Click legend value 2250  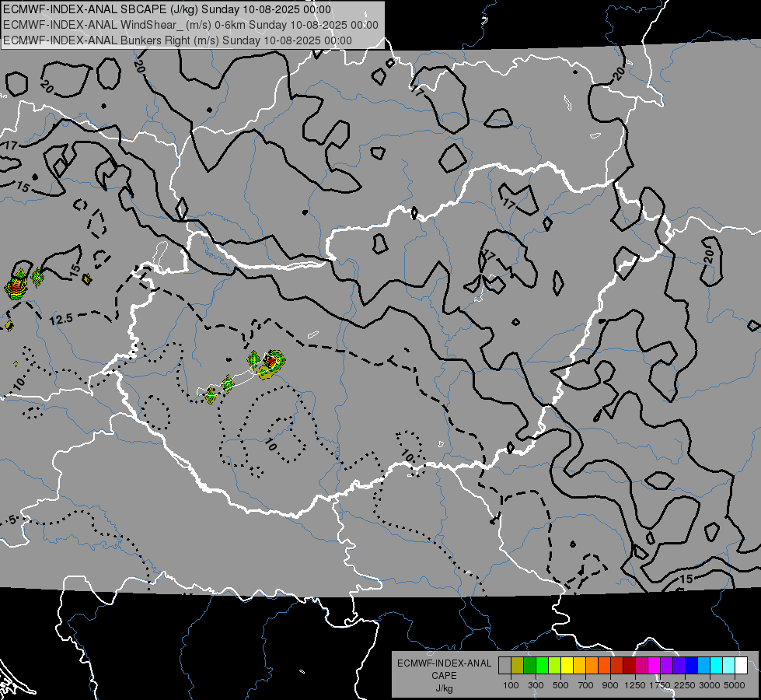click(x=685, y=685)
